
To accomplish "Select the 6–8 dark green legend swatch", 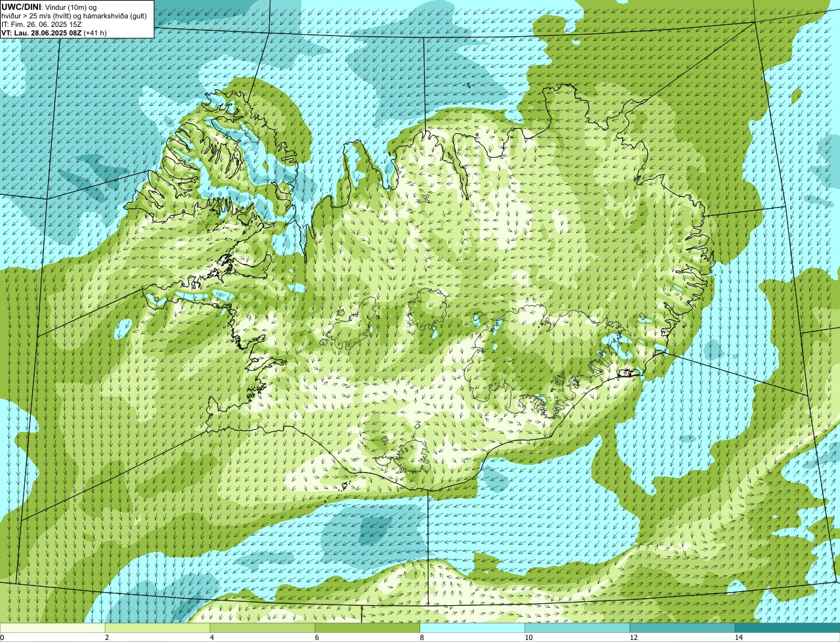I will 367,628.
